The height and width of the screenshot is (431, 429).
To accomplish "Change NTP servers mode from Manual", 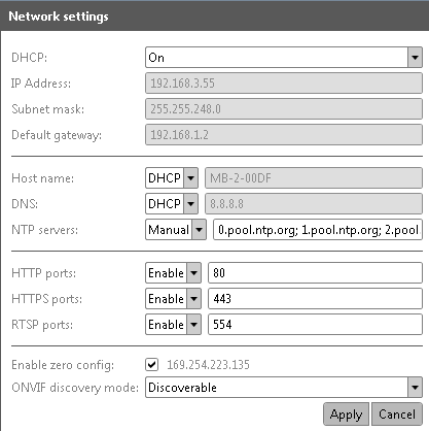I will (176, 230).
